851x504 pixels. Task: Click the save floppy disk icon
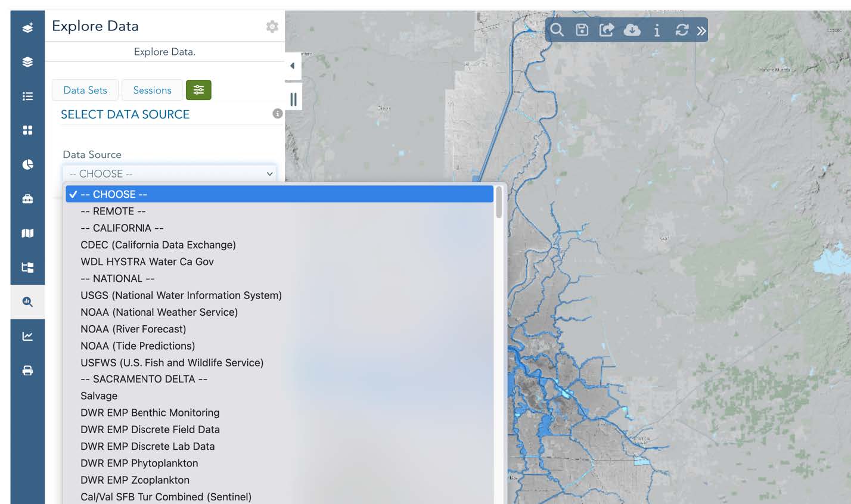[x=582, y=30]
